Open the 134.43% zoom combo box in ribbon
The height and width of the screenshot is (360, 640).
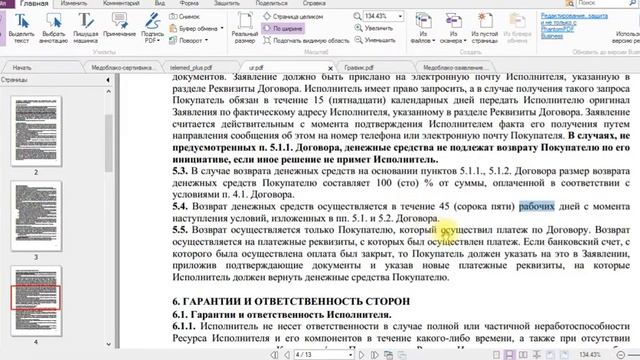coord(383,16)
